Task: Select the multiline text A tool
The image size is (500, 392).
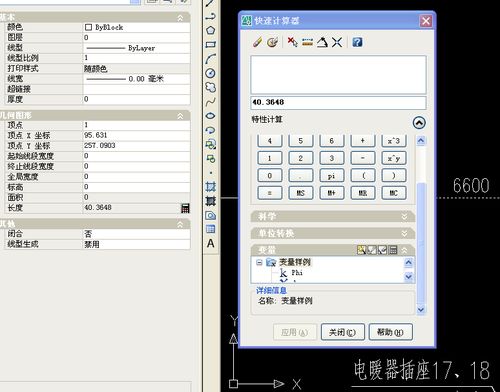Action: (210, 244)
